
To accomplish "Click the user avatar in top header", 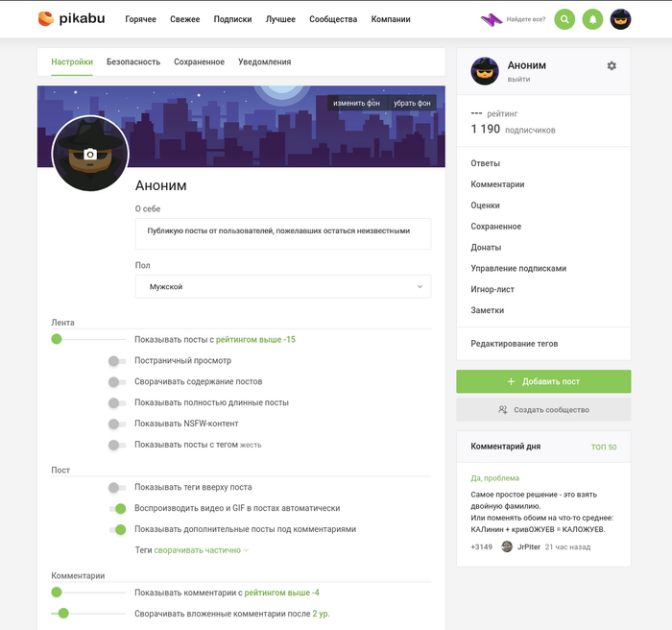I will pyautogui.click(x=620, y=19).
